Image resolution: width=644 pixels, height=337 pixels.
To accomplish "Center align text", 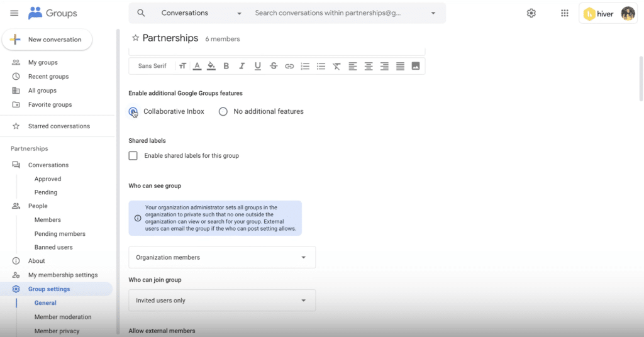I will coord(369,66).
